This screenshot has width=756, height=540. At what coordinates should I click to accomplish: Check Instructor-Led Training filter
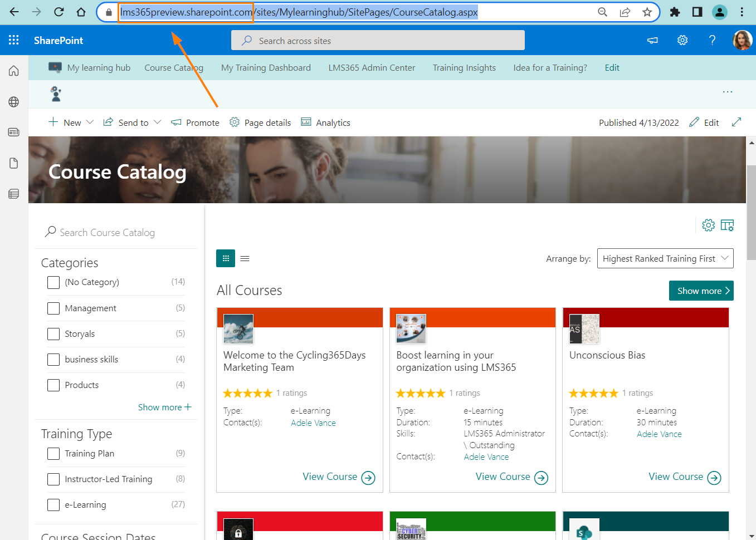[53, 479]
